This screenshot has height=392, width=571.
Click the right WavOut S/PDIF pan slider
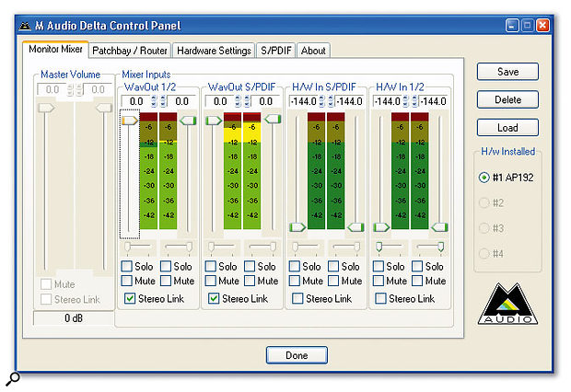(262, 248)
